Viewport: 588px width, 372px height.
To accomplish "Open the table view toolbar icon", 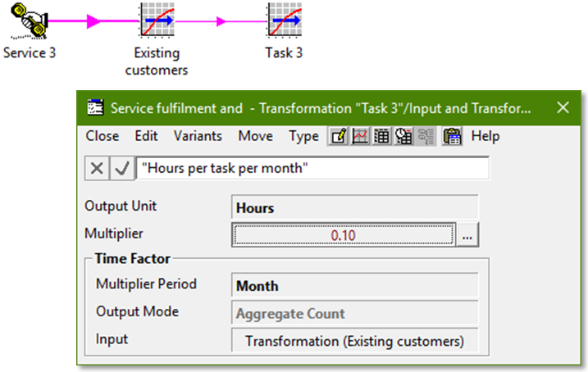I will 381,137.
